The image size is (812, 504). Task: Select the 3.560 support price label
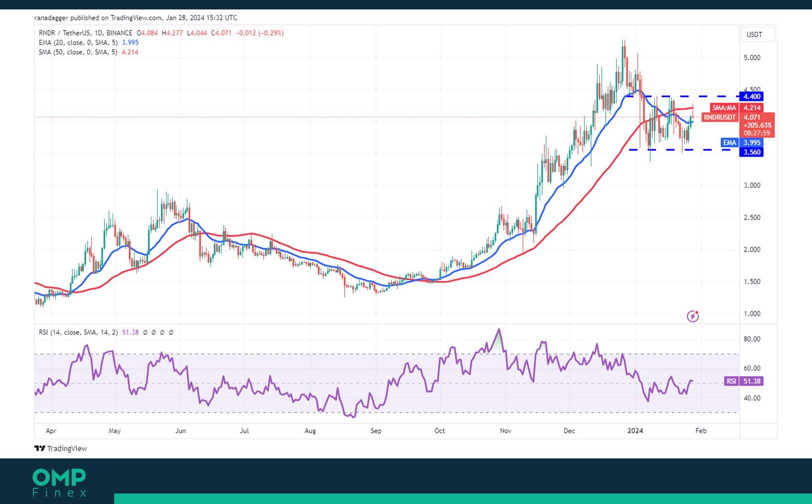[751, 152]
